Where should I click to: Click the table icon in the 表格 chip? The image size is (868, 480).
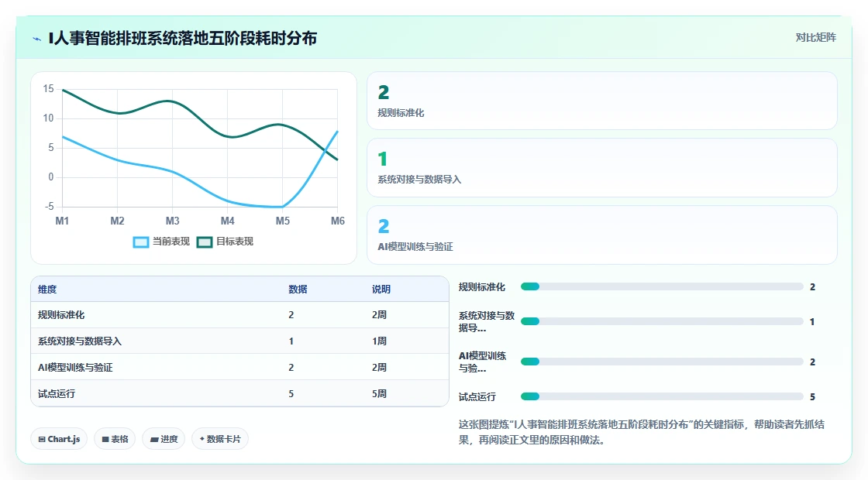(105, 440)
